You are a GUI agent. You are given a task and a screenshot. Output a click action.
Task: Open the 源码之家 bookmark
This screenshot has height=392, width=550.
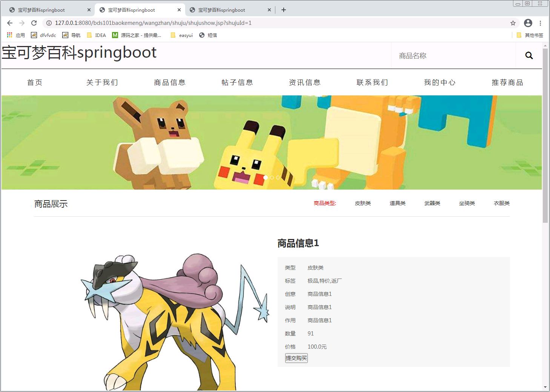coord(137,35)
